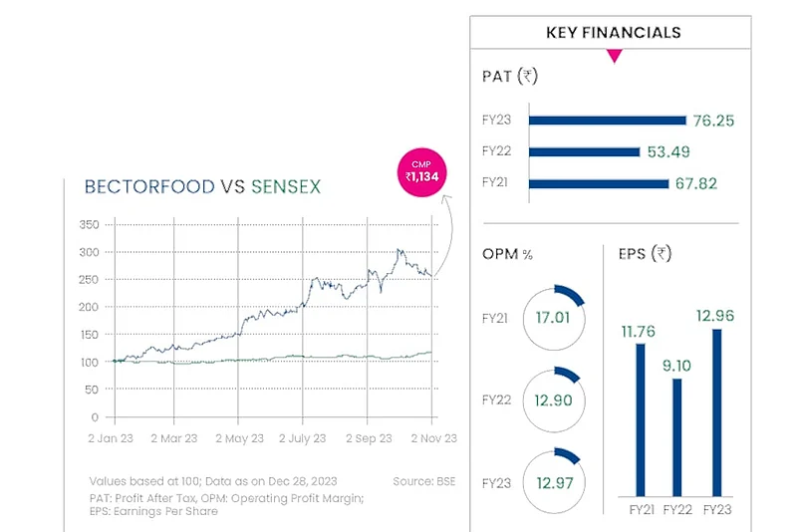
Task: Select the Key Financials header tab
Action: point(613,32)
